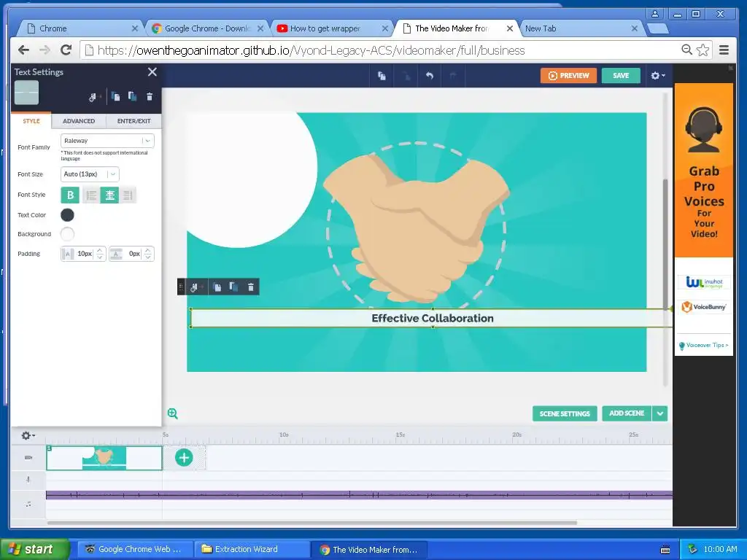The image size is (747, 560).
Task: Click drag handle on floating text toolbar
Action: point(181,287)
